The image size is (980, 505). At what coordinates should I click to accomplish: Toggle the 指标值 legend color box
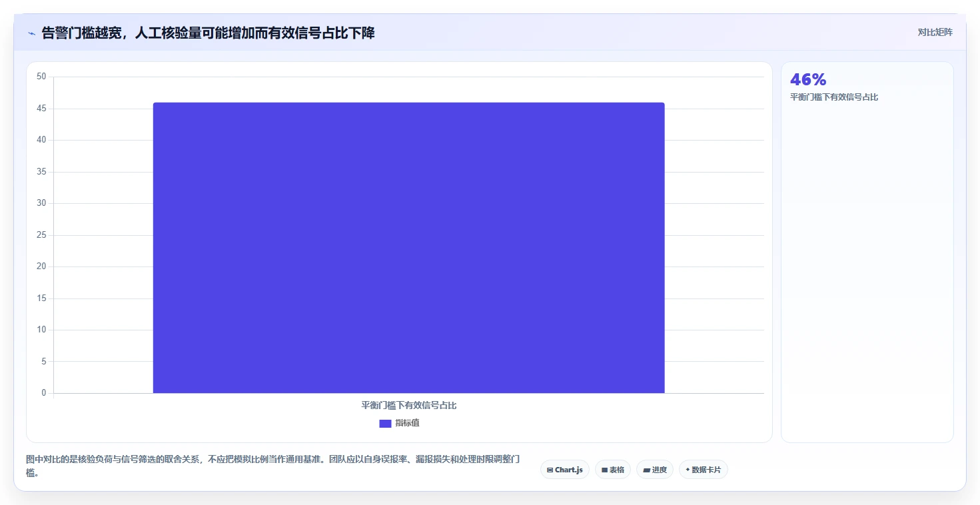click(x=385, y=424)
